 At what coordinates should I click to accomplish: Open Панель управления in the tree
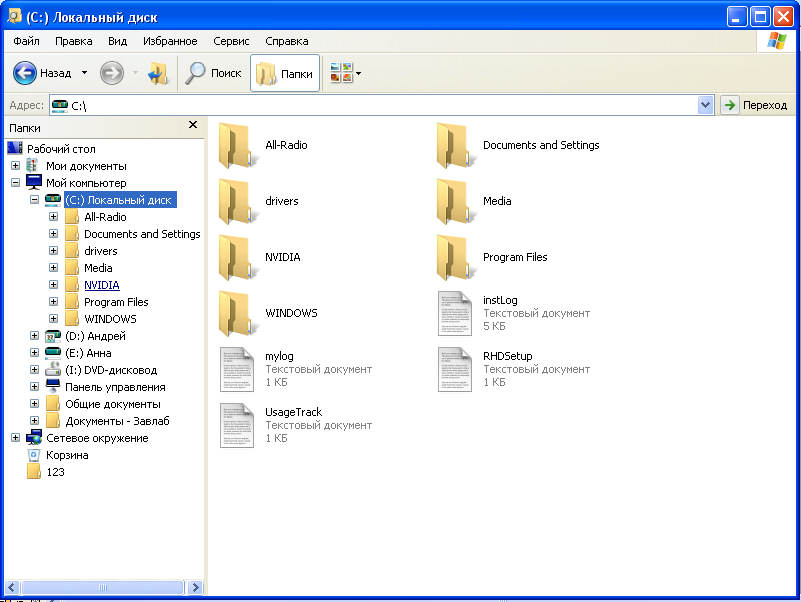(x=115, y=387)
